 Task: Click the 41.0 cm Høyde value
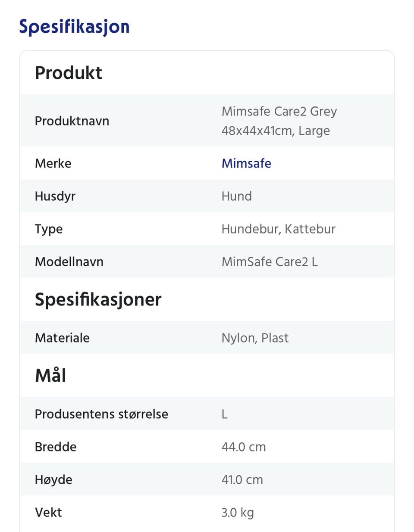tap(242, 479)
